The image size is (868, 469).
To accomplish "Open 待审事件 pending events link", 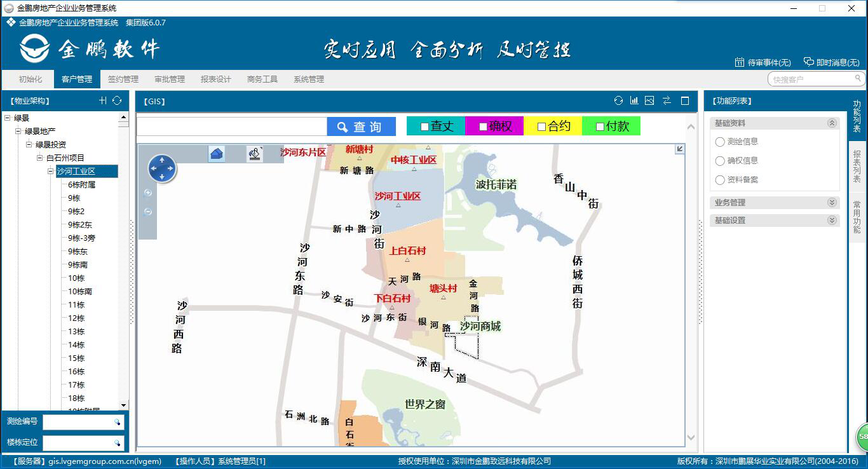I will (x=763, y=62).
